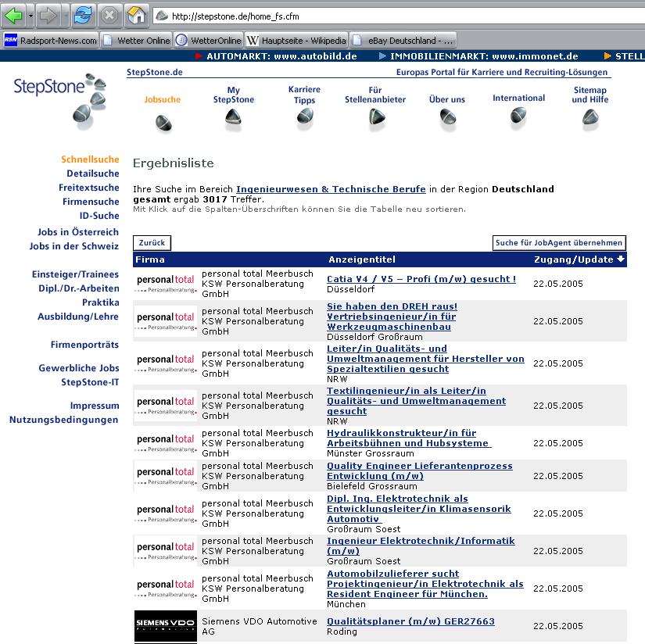Open the Vertriebsingenieur/in Werkzeugmaschinenbau job
Screen dimensions: 645x644
[392, 317]
